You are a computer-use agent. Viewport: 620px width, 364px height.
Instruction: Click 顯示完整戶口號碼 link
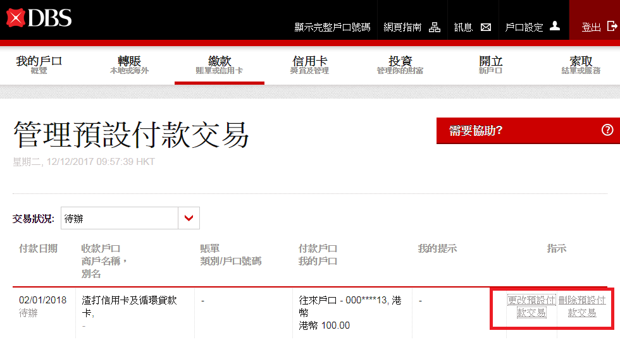pyautogui.click(x=332, y=28)
